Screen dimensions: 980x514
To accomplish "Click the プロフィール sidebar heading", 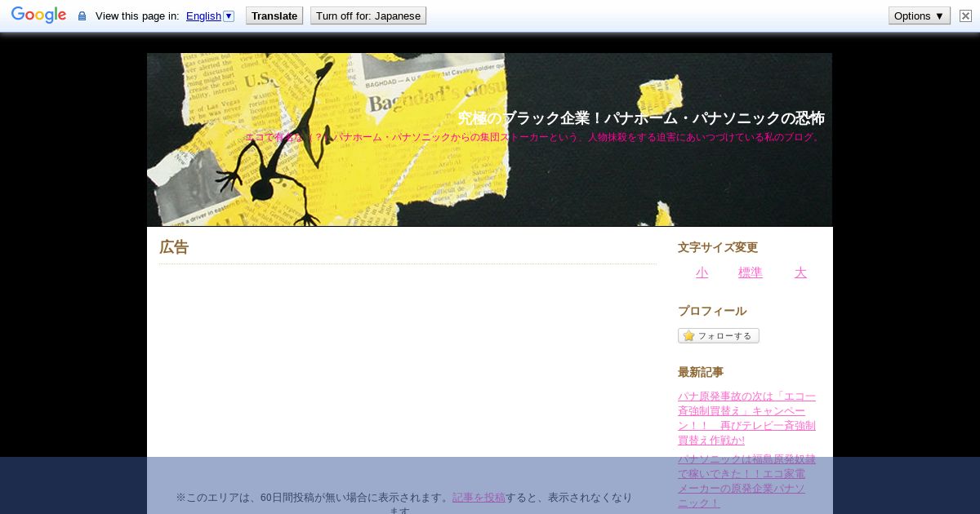I will (712, 311).
